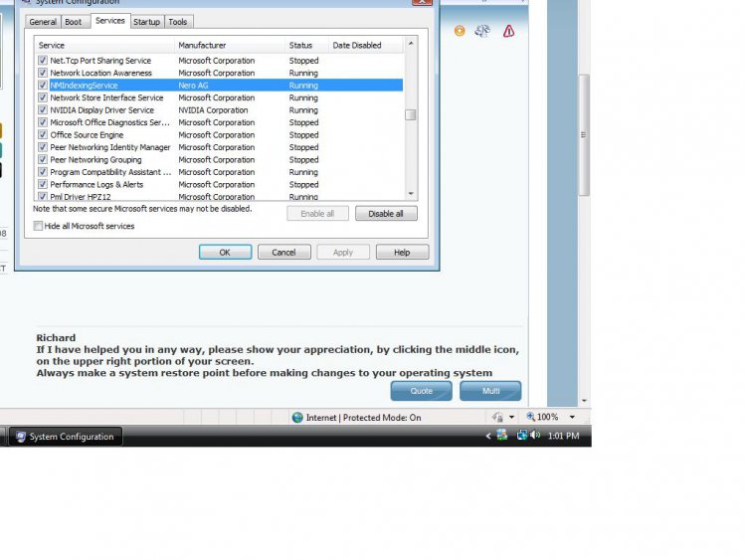Image resolution: width=746 pixels, height=560 pixels.
Task: Select NVIDIA Corporation manufacturer cell
Action: [213, 109]
